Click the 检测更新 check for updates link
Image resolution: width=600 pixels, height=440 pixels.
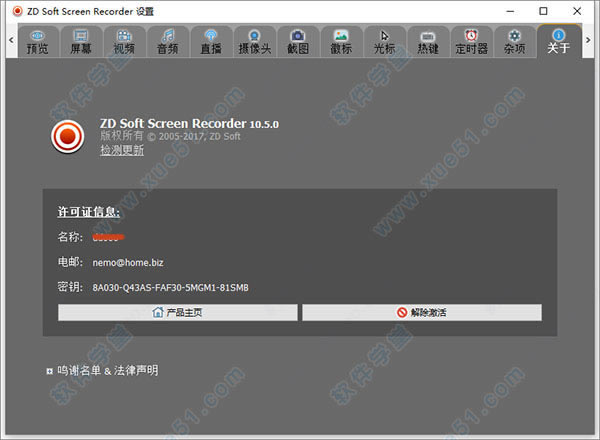pos(122,150)
